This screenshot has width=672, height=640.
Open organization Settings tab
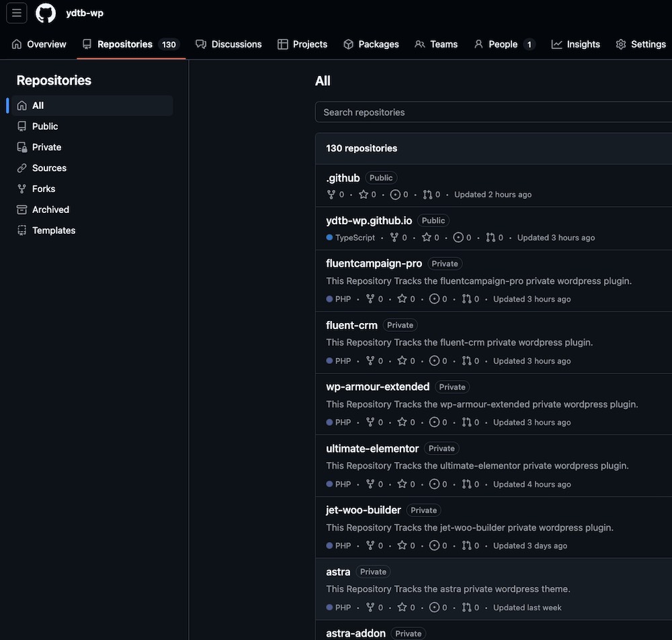click(x=641, y=44)
